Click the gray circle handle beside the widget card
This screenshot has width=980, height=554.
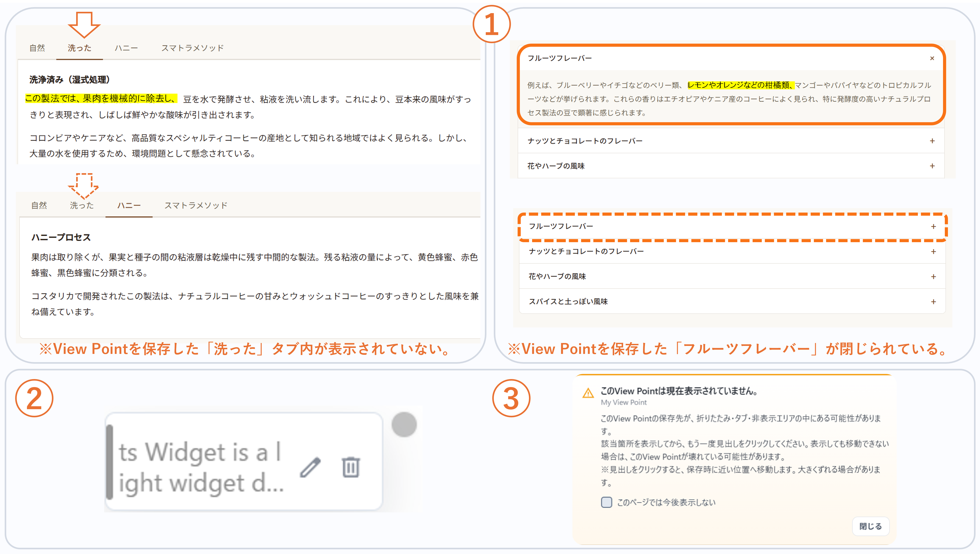(404, 424)
